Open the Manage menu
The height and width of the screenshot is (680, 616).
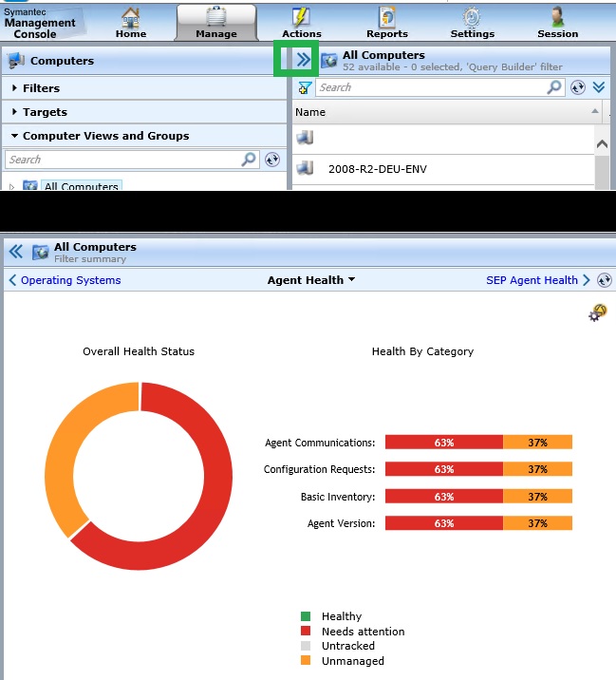[215, 23]
